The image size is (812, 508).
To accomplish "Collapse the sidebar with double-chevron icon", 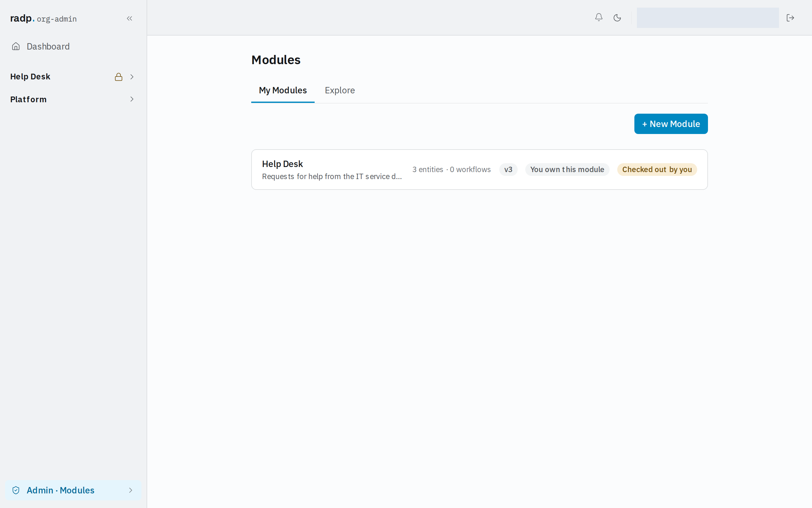I will 129,18.
